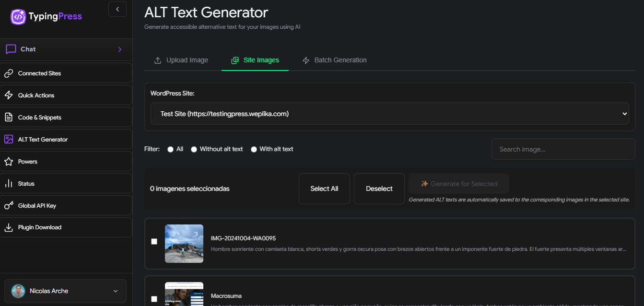Expand the Chat section arrow
The height and width of the screenshot is (306, 644).
pos(120,49)
